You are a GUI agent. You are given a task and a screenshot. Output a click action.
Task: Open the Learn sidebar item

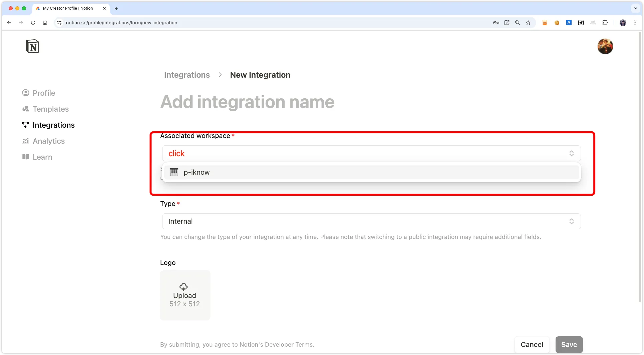[x=42, y=157]
